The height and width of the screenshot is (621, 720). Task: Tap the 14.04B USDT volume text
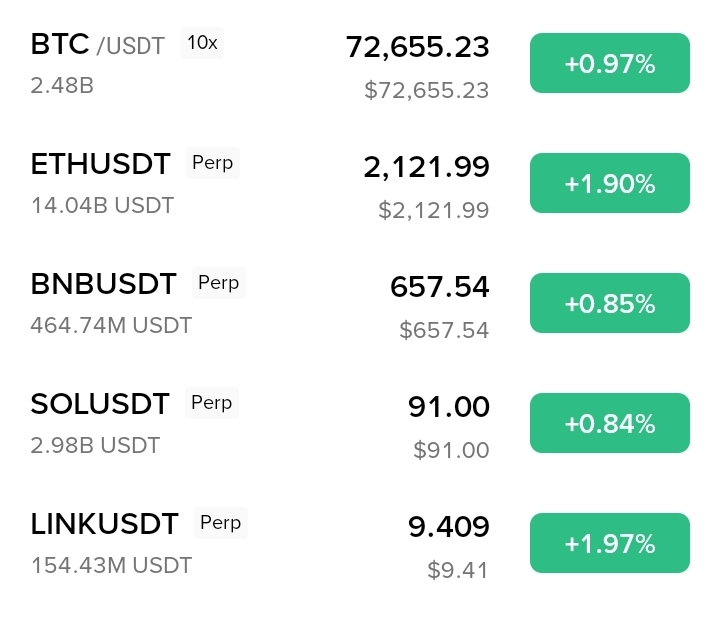(102, 205)
